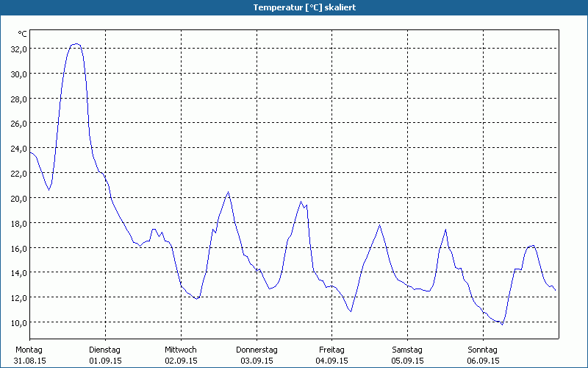Click the date 03.09.15 on the x-axis
This screenshot has width=588, height=368.
[x=257, y=361]
